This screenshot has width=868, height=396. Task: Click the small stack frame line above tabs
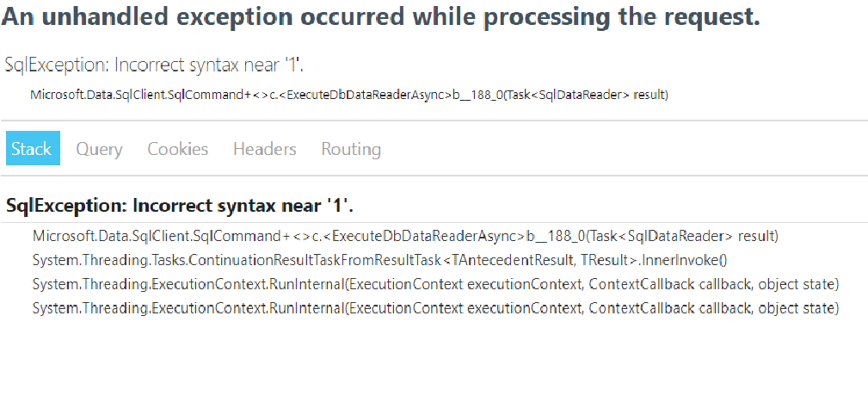click(349, 95)
